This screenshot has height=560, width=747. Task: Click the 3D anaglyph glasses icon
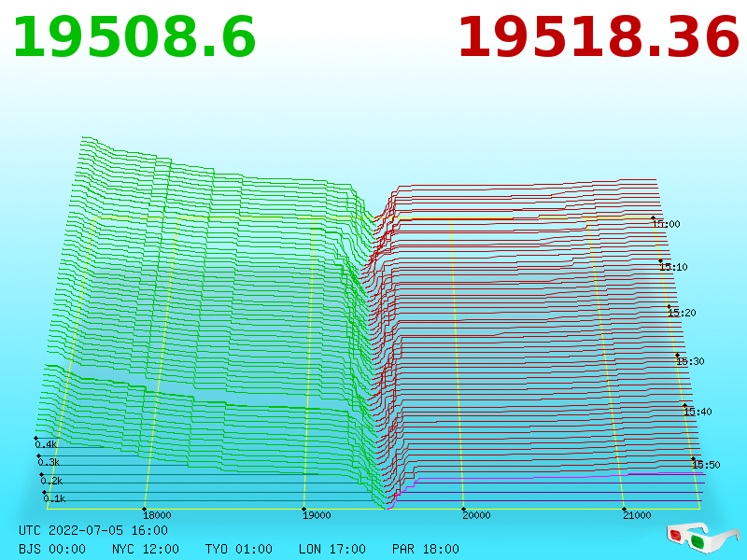pos(703,538)
